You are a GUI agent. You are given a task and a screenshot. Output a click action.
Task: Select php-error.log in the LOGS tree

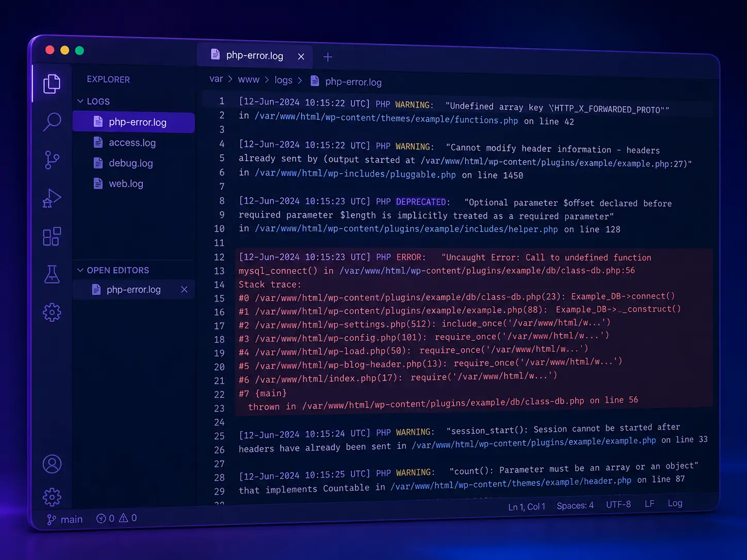pos(134,122)
